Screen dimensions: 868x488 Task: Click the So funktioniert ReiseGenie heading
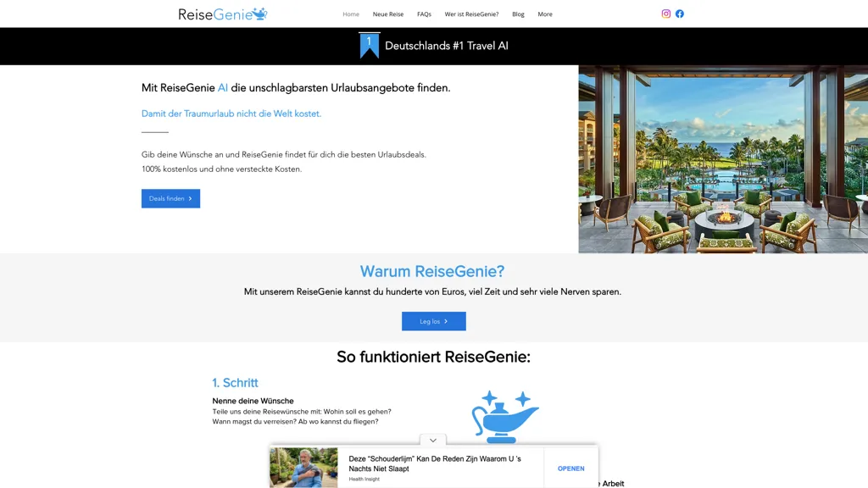(x=433, y=357)
